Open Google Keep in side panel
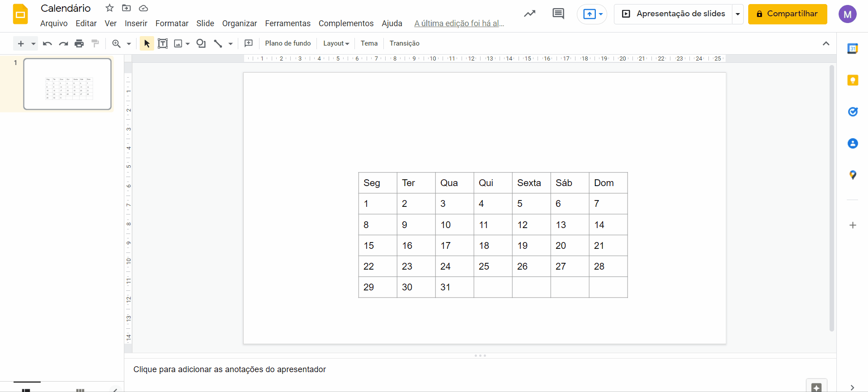Screen dimensions: 868x392 (853, 80)
